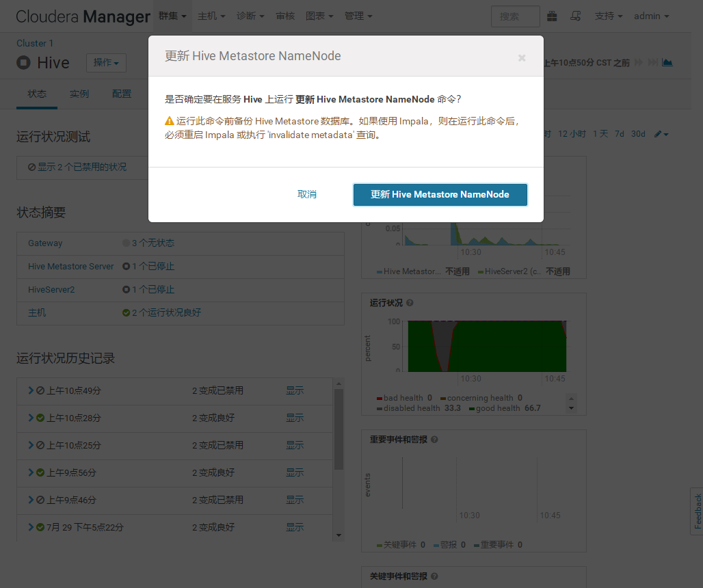This screenshot has width=703, height=588.
Task: Click 显示 for the 上午10点28分 entry
Action: (x=295, y=418)
